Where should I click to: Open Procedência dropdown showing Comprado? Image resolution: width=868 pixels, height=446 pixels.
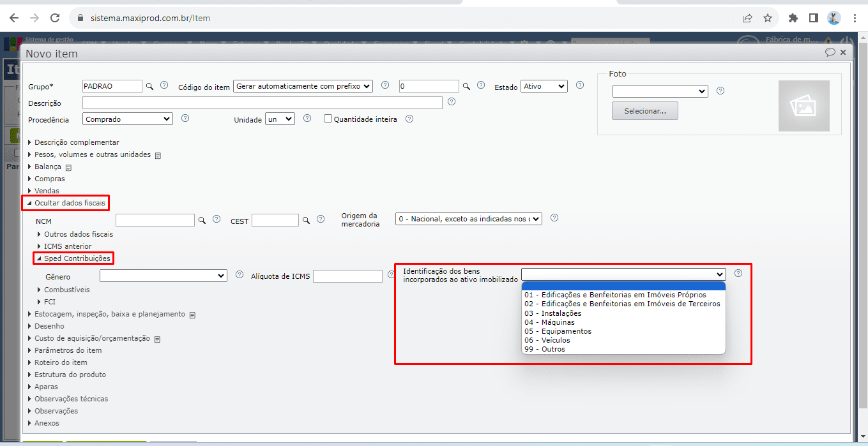tap(128, 119)
